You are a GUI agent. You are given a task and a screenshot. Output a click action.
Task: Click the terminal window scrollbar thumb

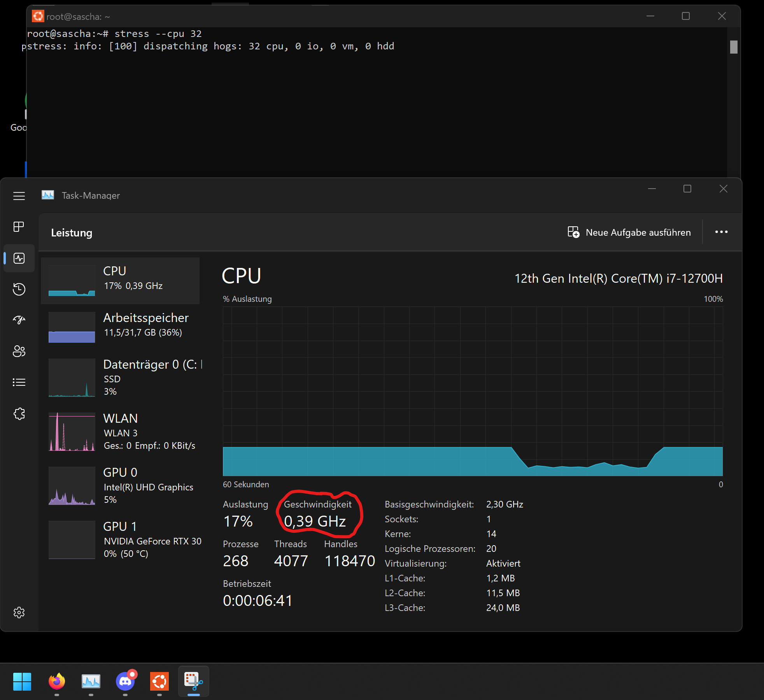(734, 47)
